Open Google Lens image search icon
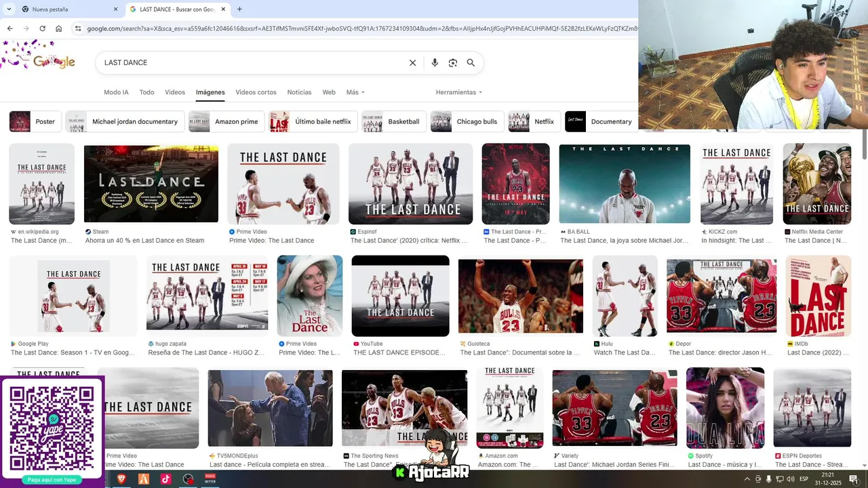 (453, 62)
